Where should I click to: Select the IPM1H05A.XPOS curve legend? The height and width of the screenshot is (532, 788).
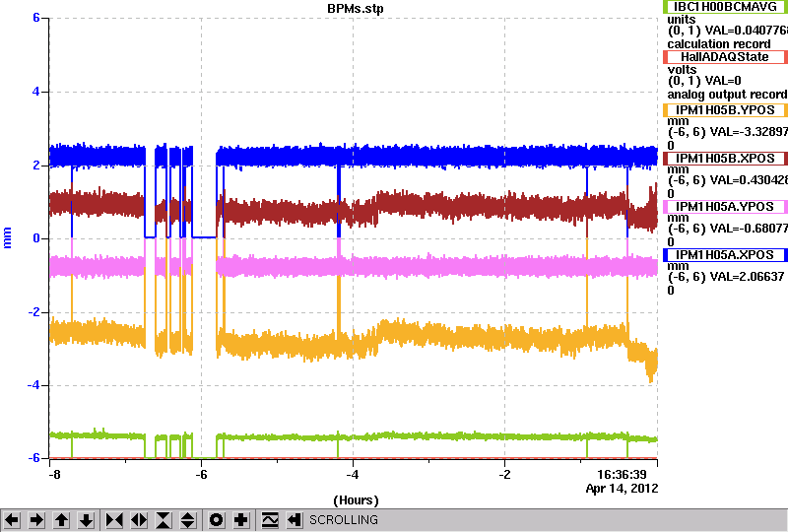tap(725, 255)
